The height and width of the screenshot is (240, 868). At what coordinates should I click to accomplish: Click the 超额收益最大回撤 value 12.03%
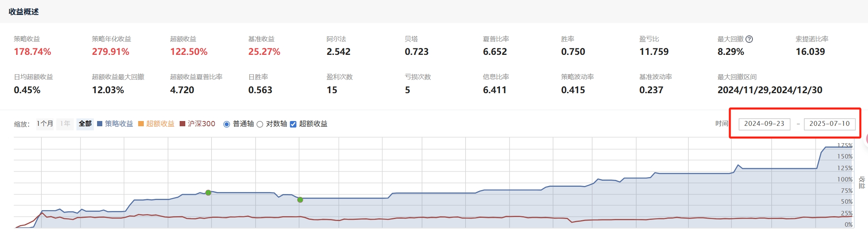(x=108, y=90)
